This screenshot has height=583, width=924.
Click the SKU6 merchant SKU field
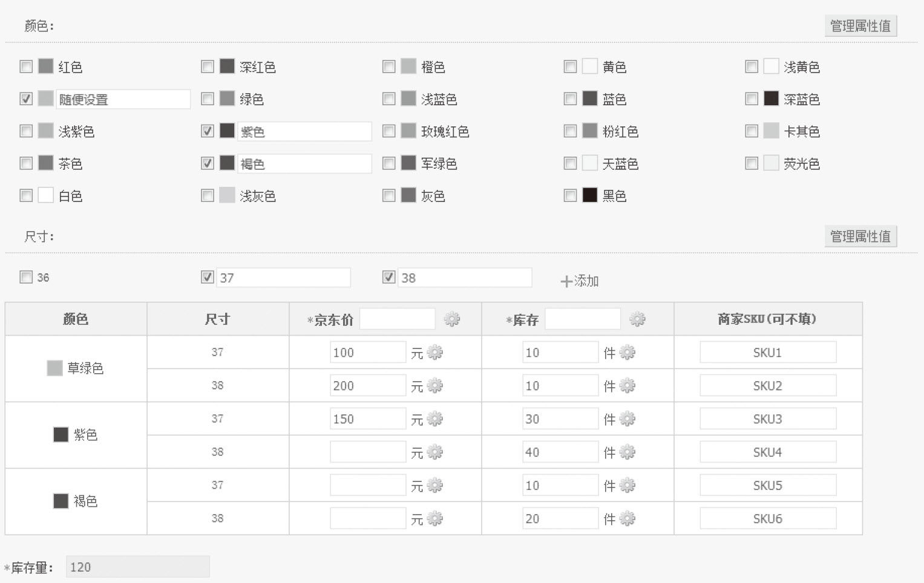(768, 519)
